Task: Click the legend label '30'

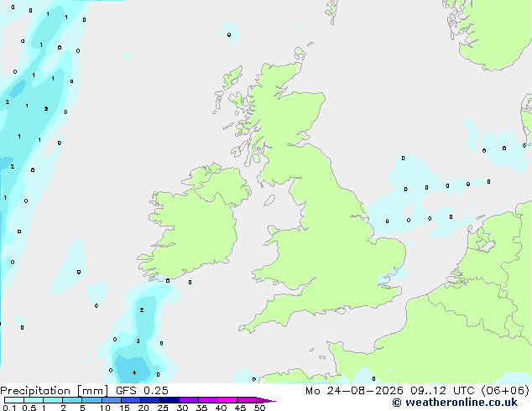Action: click(x=182, y=408)
